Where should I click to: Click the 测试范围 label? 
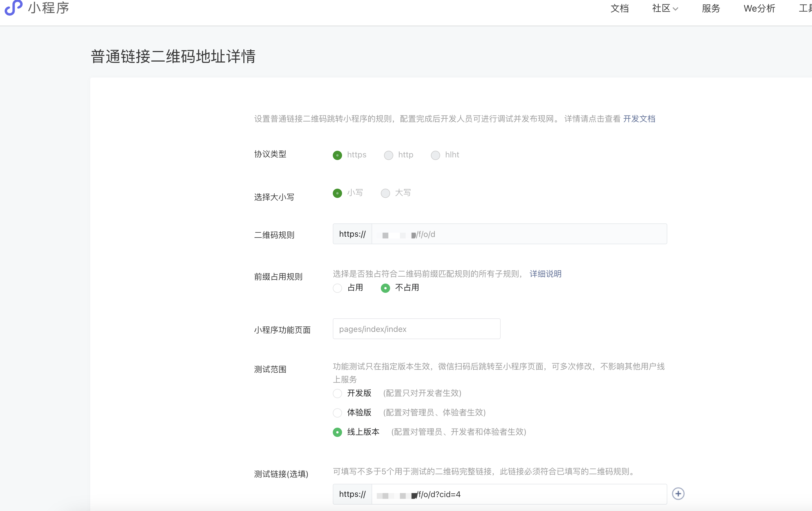[x=270, y=370]
